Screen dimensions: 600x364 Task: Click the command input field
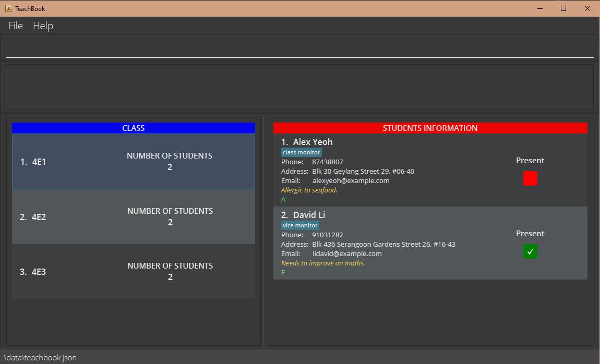(299, 48)
